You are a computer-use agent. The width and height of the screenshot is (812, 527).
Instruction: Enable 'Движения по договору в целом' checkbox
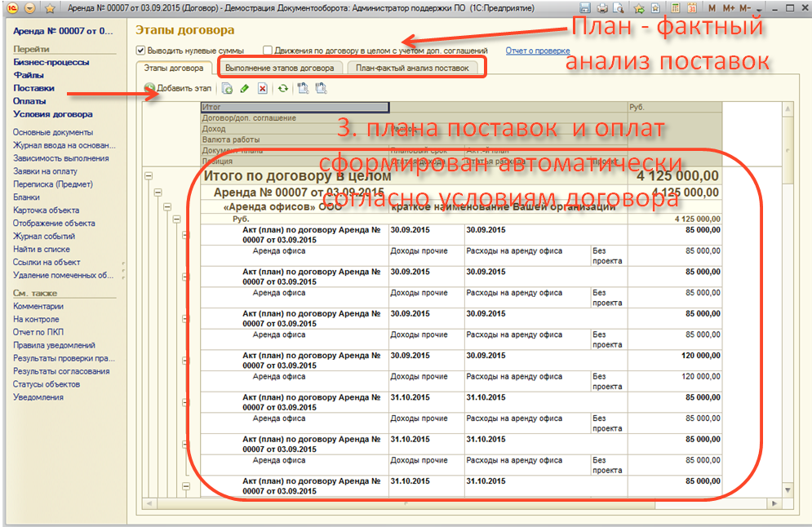tap(268, 51)
